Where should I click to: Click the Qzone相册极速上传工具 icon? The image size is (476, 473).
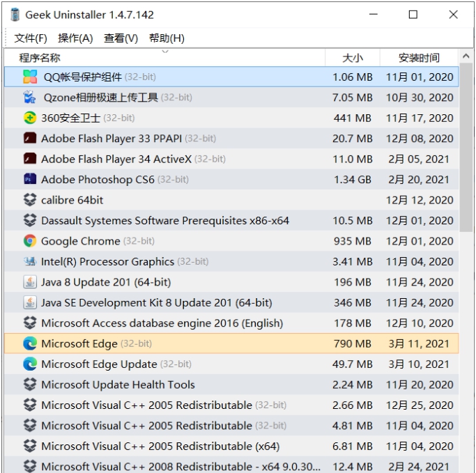pos(29,98)
